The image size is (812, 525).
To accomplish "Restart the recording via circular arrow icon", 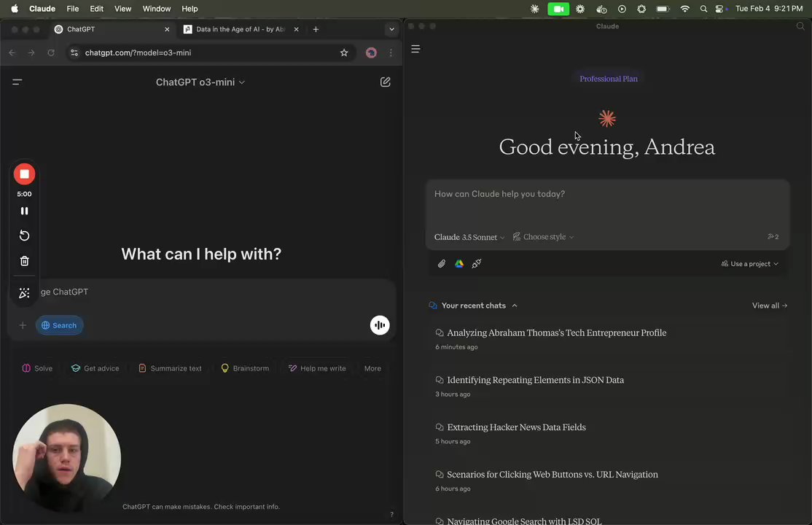I will click(24, 236).
